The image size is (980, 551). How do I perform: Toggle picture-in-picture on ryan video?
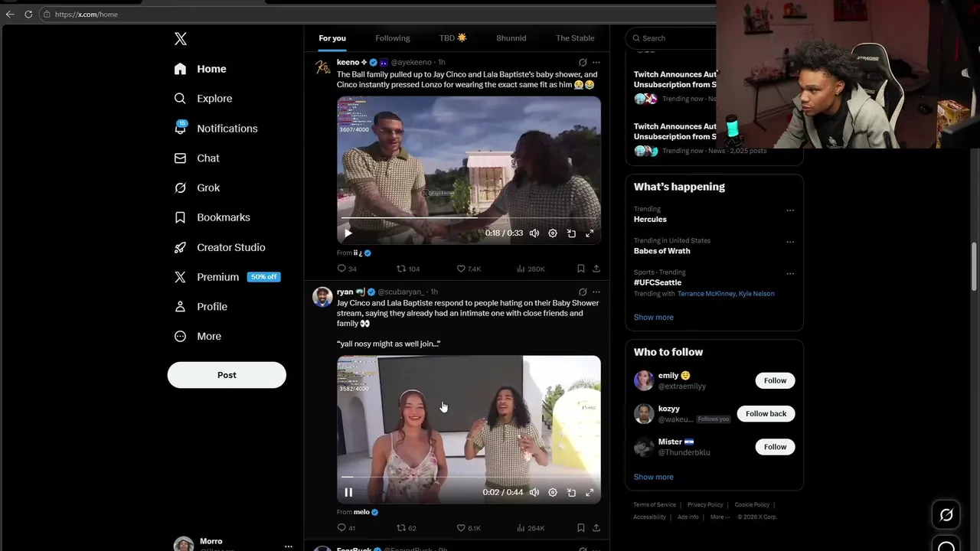pyautogui.click(x=571, y=493)
